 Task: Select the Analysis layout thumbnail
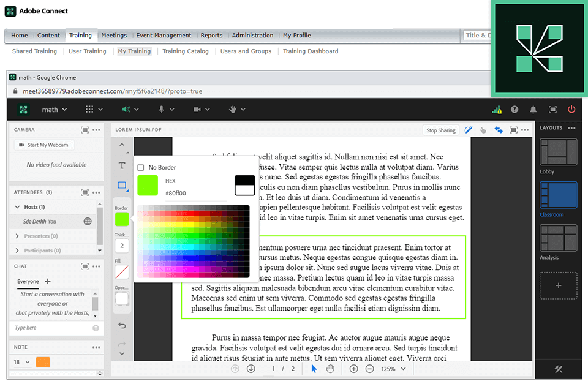click(559, 238)
